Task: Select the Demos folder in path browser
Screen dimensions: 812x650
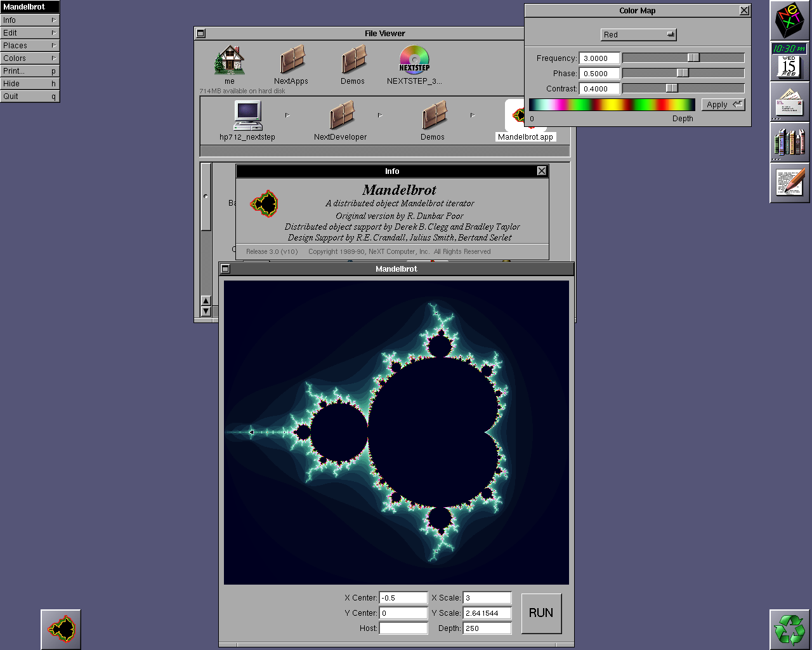Action: [433, 116]
